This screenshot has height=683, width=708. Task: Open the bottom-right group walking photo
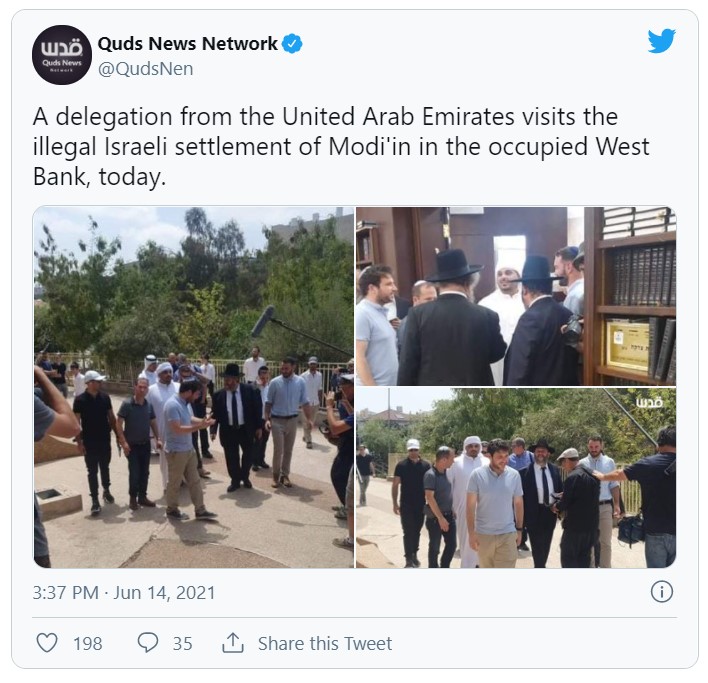tap(516, 478)
